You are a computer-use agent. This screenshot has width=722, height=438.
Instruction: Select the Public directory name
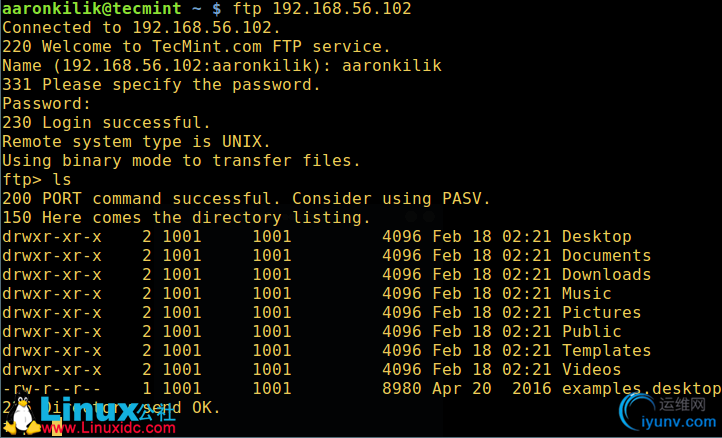tap(592, 332)
